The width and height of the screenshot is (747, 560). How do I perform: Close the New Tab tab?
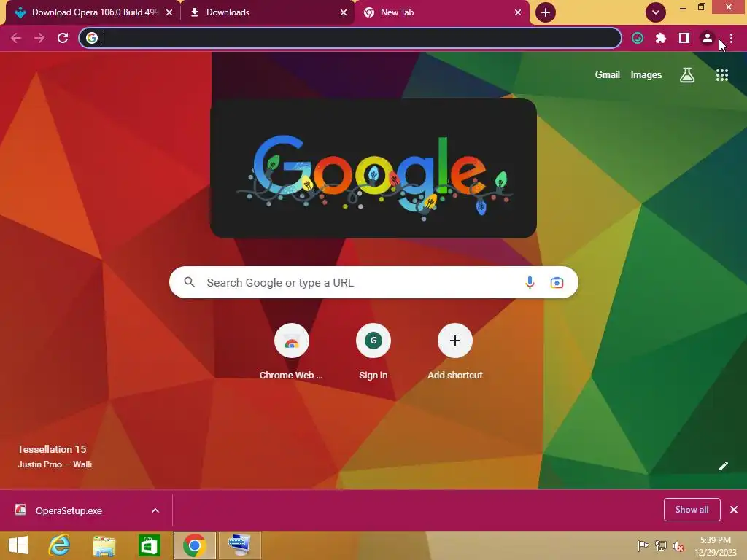(518, 12)
